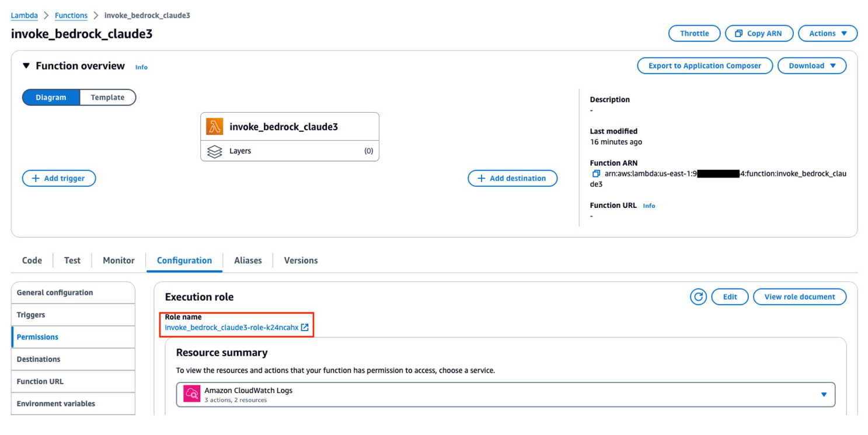Click the '3 actions, 2 resources' text
868x435 pixels.
tap(236, 400)
